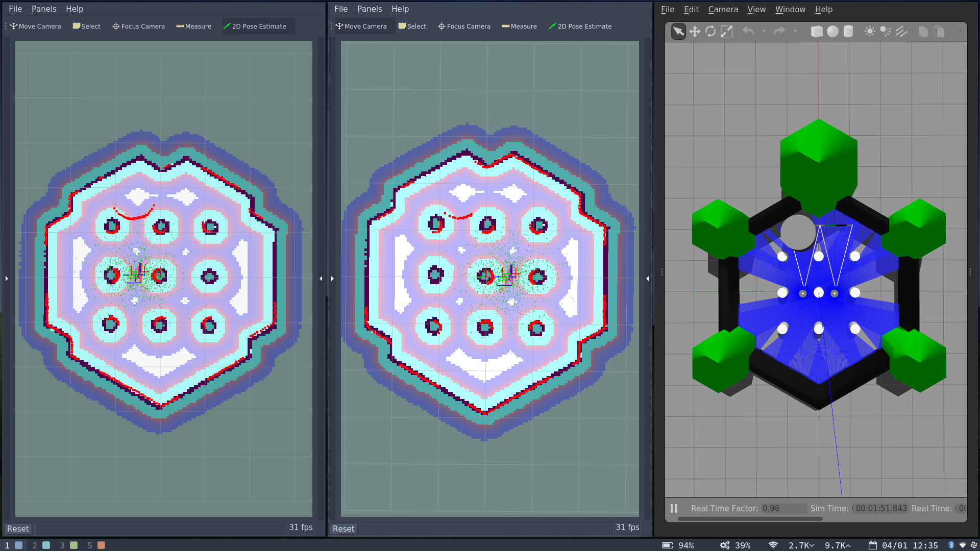Toggle Select mode in the left RViz
Screen dimensions: 980x551
[x=86, y=26]
